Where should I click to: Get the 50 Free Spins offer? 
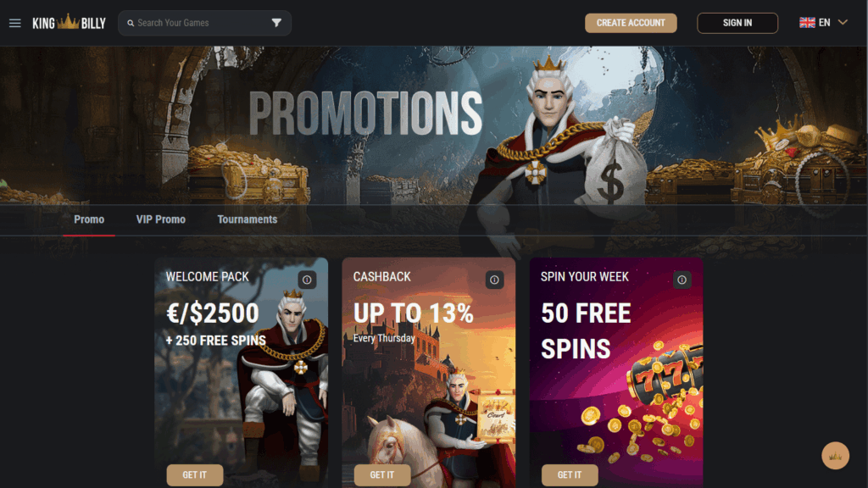[570, 474]
